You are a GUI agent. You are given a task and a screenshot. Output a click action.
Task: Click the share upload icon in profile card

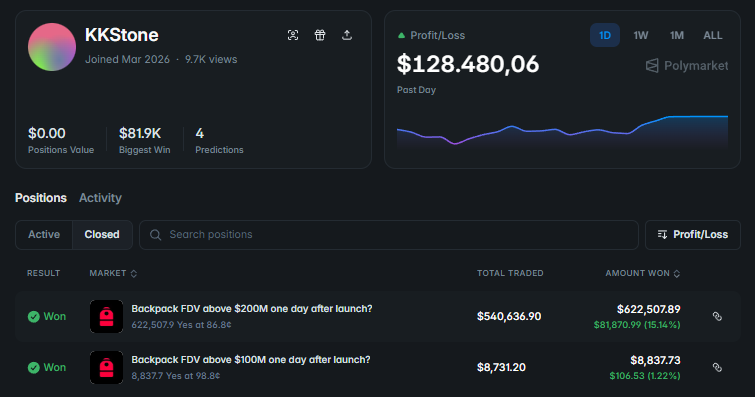pos(347,35)
